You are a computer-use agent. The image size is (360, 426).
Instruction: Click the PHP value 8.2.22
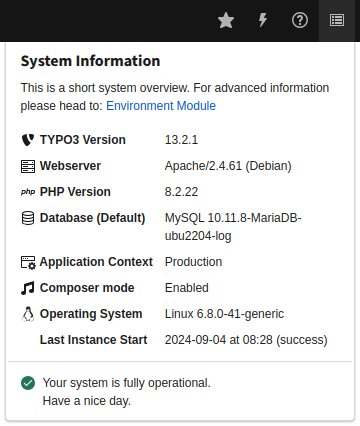(x=181, y=192)
